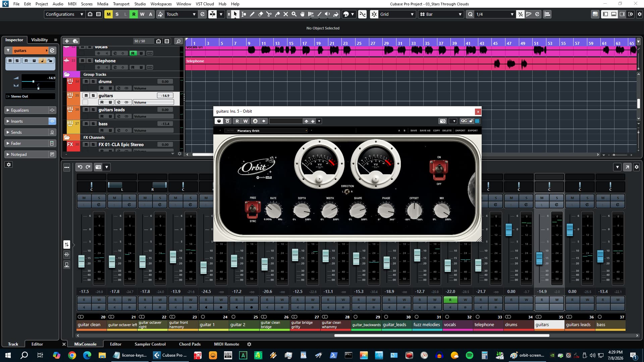
Task: Open the Bar grid type dropdown
Action: (441, 14)
